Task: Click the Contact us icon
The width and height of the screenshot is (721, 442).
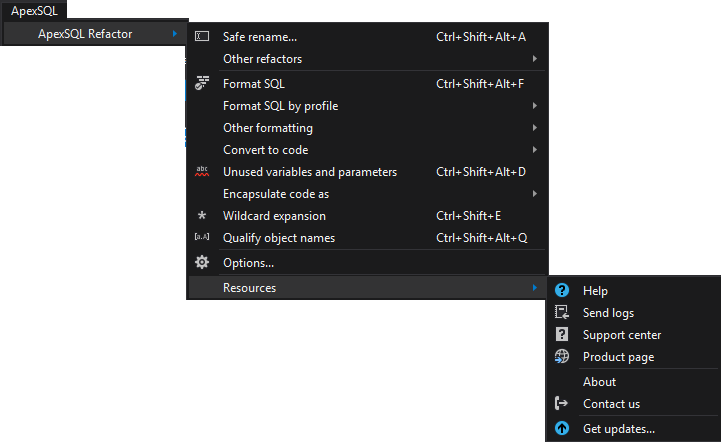Action: [x=561, y=403]
